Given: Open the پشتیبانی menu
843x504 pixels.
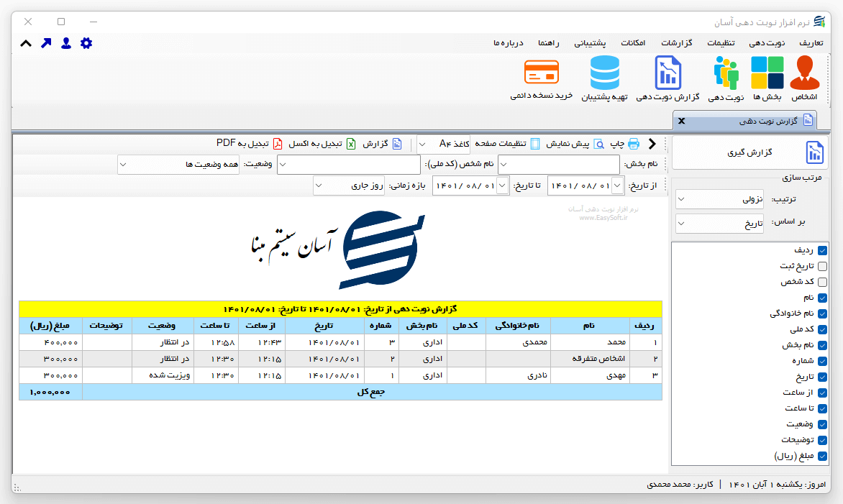Looking at the screenshot, I should 590,43.
